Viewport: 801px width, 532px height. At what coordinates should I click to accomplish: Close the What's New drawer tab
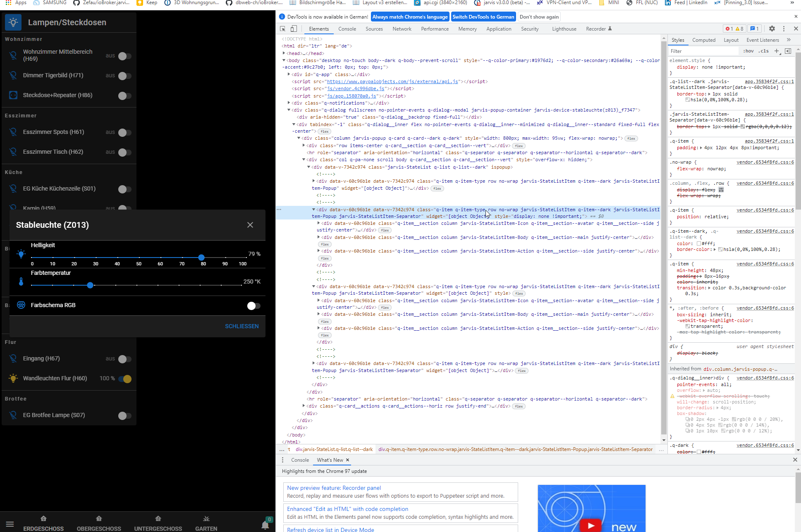pos(347,460)
